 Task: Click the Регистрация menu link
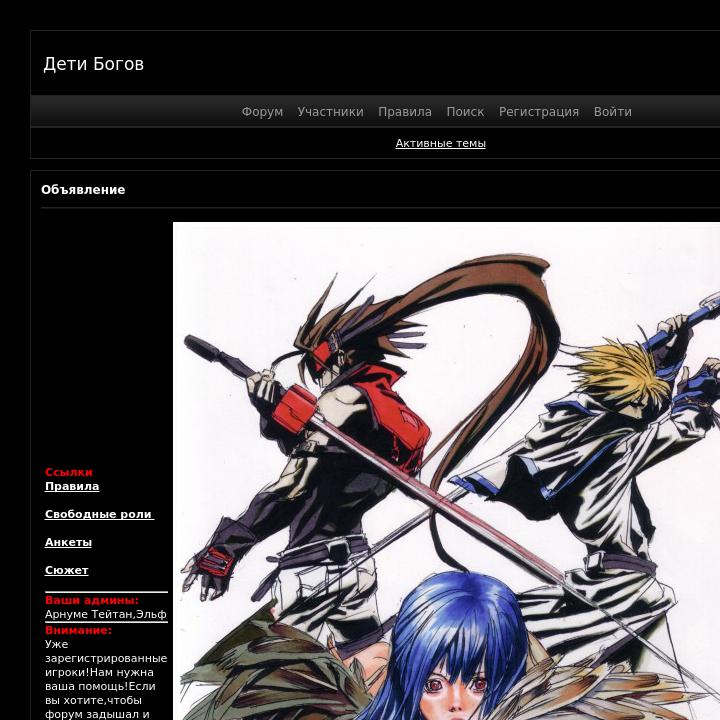pos(539,112)
